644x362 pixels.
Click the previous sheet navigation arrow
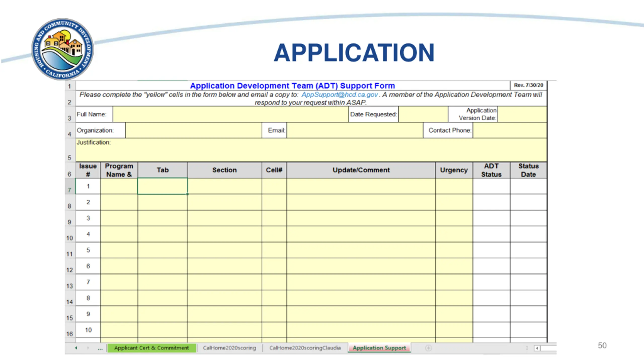point(76,348)
